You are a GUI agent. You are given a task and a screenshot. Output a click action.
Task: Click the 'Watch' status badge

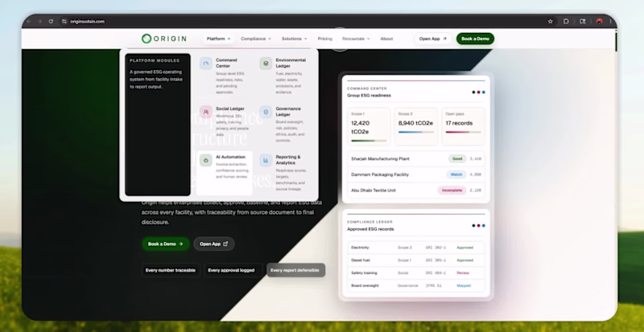456,174
